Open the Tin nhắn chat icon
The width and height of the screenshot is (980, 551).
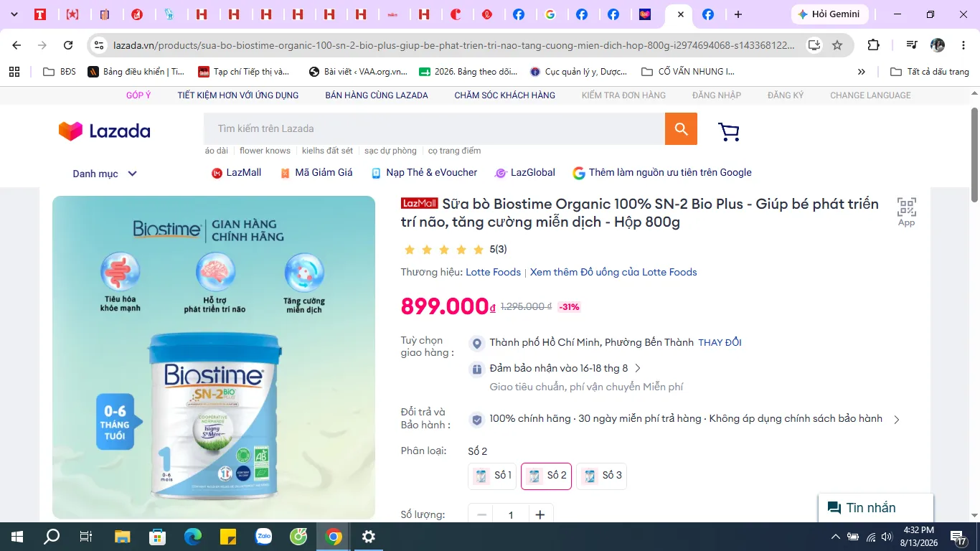point(834,508)
